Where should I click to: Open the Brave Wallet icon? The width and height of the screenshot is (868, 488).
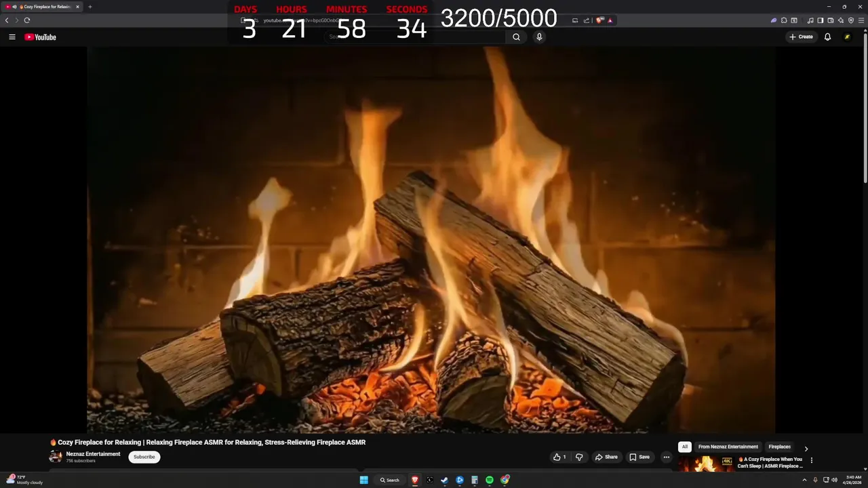click(x=830, y=20)
